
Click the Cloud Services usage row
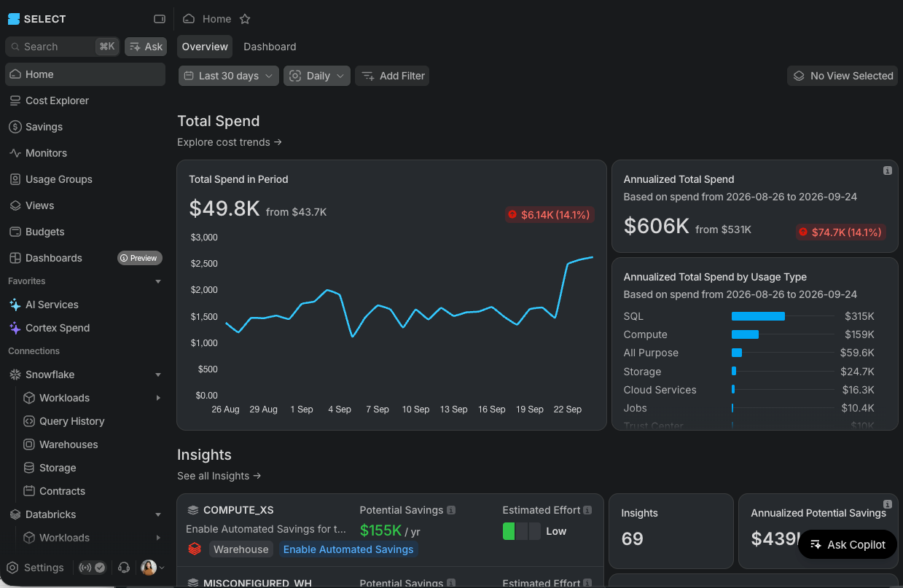(x=749, y=390)
